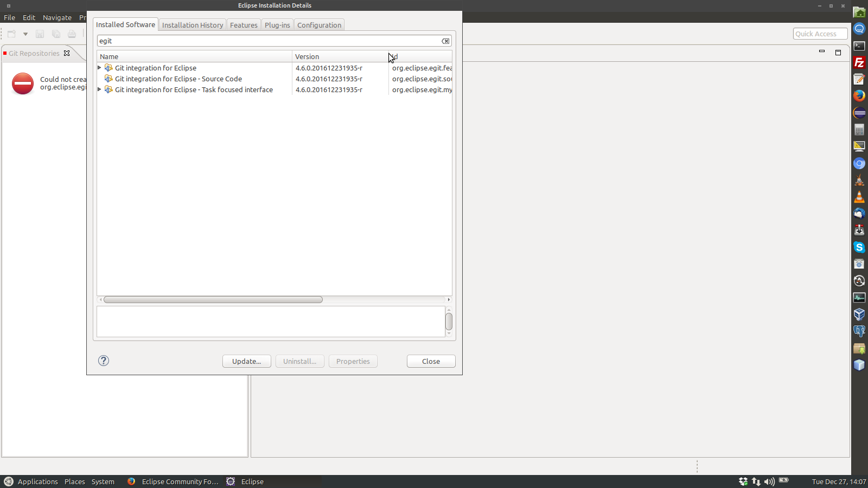Open the terminal from the dock
Screen dimensions: 868x488
[x=859, y=46]
